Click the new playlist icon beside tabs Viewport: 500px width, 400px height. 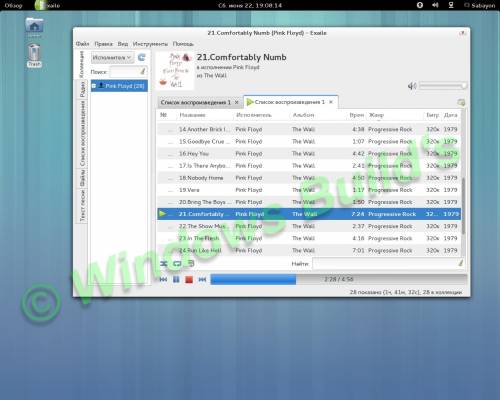(461, 102)
